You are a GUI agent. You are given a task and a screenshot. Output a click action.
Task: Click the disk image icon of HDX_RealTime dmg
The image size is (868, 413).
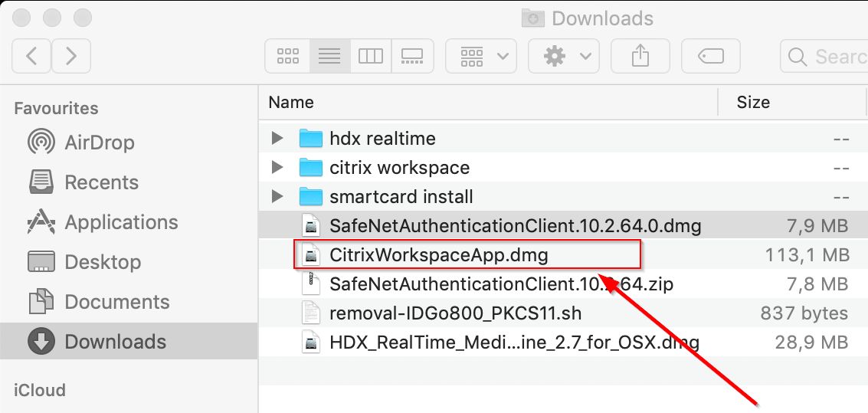click(310, 343)
